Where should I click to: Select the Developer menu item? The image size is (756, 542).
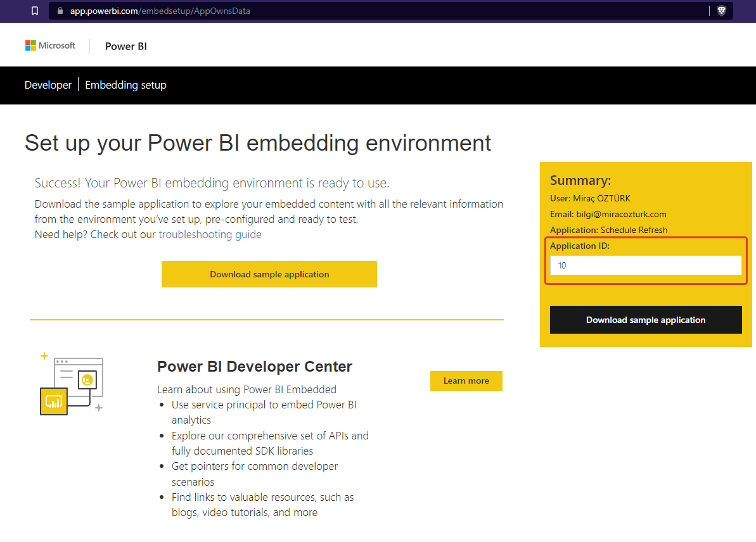pos(48,85)
